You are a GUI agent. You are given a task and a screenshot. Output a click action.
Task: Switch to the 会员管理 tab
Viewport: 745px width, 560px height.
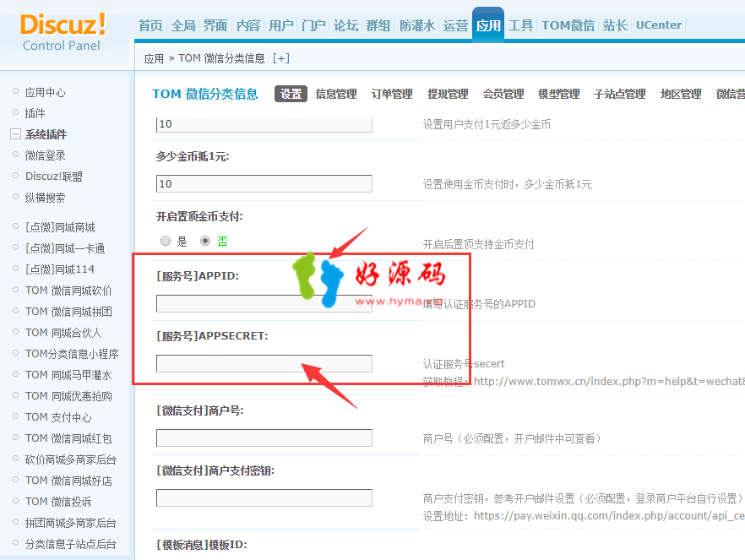pos(503,94)
